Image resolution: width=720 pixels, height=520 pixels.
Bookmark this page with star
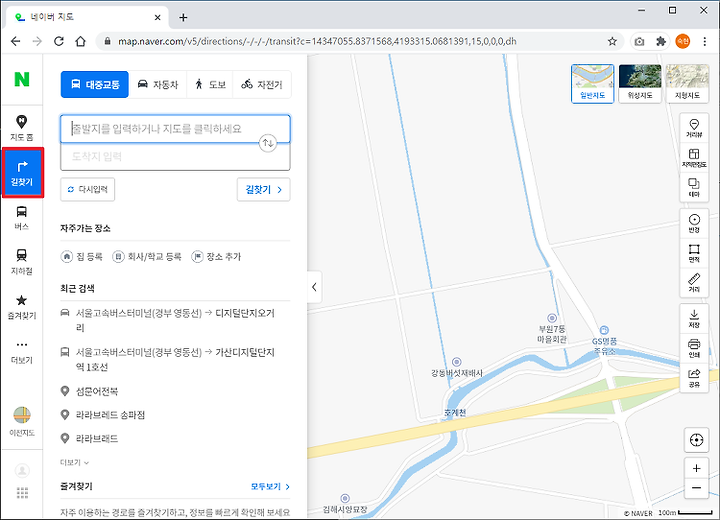click(612, 41)
